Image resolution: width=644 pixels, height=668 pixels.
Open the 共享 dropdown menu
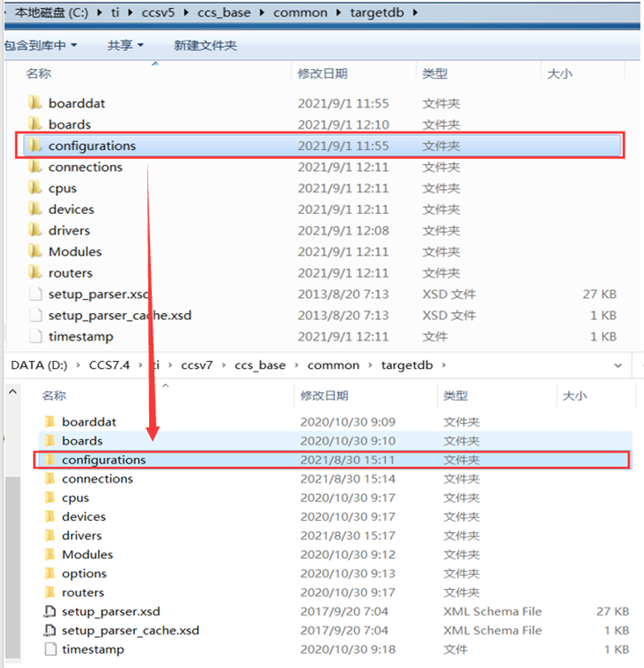click(x=125, y=45)
